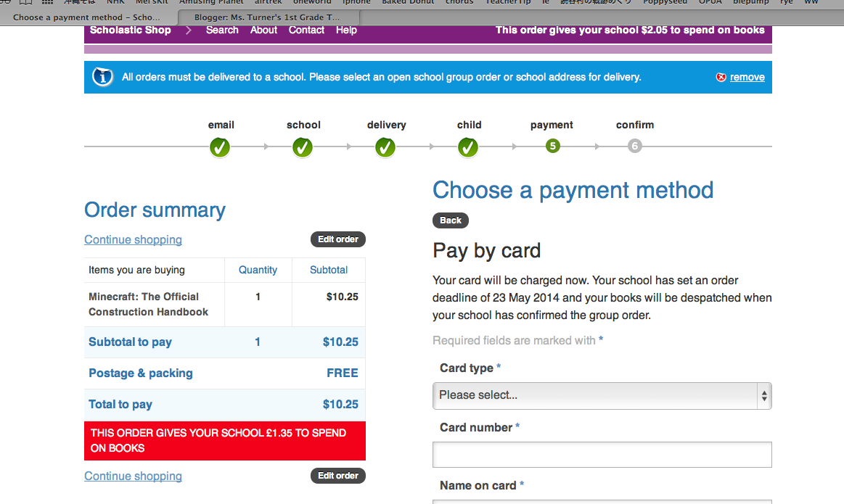Open the Card type dropdown
844x504 pixels.
(602, 396)
